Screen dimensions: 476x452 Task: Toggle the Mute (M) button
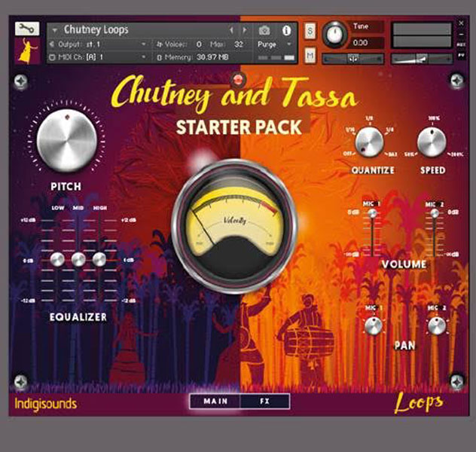coord(310,56)
